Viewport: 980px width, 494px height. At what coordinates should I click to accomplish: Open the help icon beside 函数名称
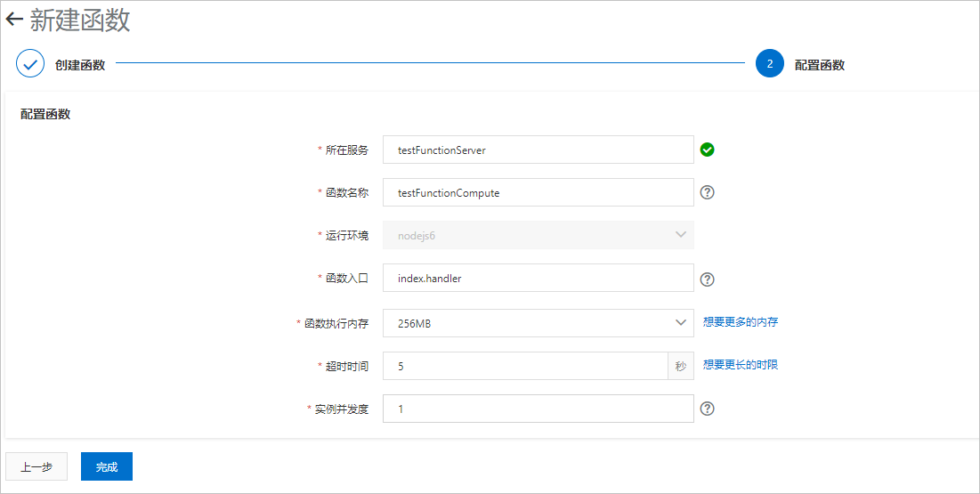click(x=707, y=192)
